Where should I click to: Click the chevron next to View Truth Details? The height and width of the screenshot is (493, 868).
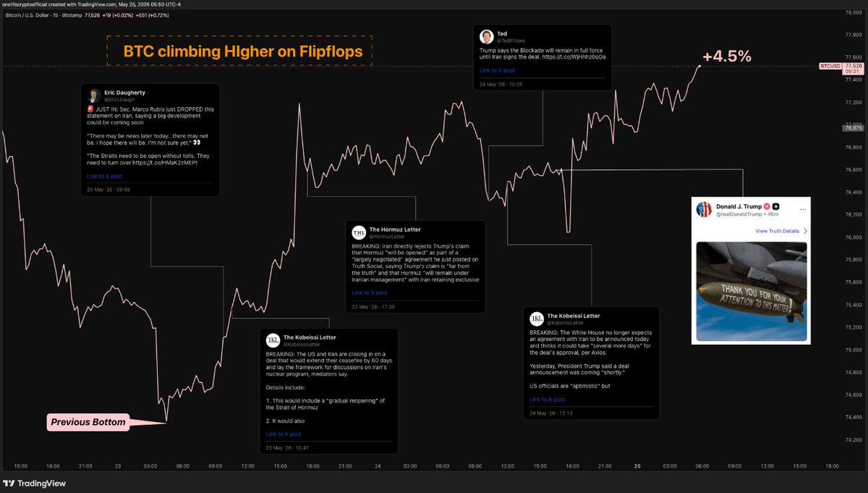[805, 231]
